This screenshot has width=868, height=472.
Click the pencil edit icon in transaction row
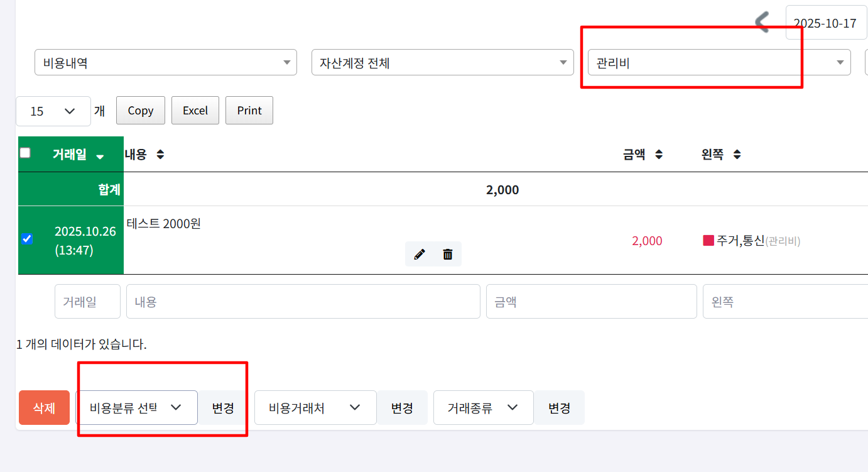pos(420,254)
